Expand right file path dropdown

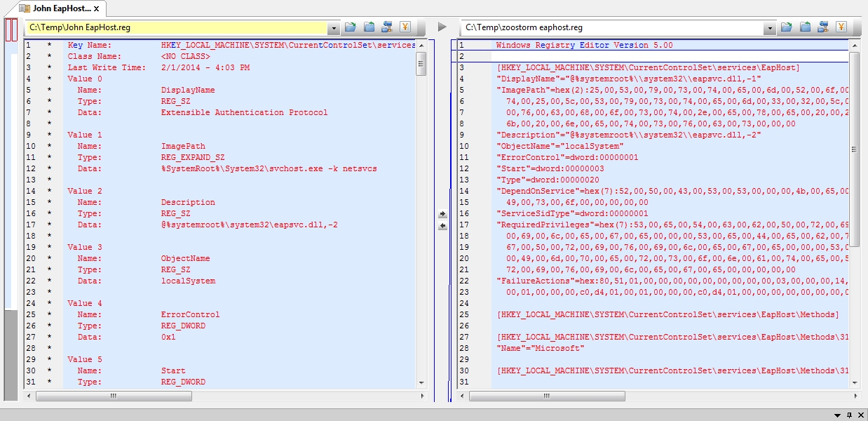[x=771, y=28]
